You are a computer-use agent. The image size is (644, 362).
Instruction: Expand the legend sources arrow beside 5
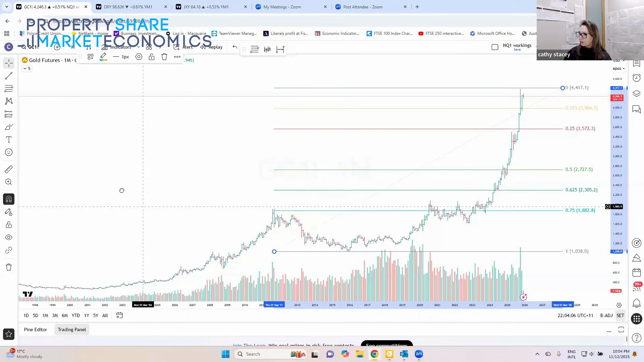(24, 68)
